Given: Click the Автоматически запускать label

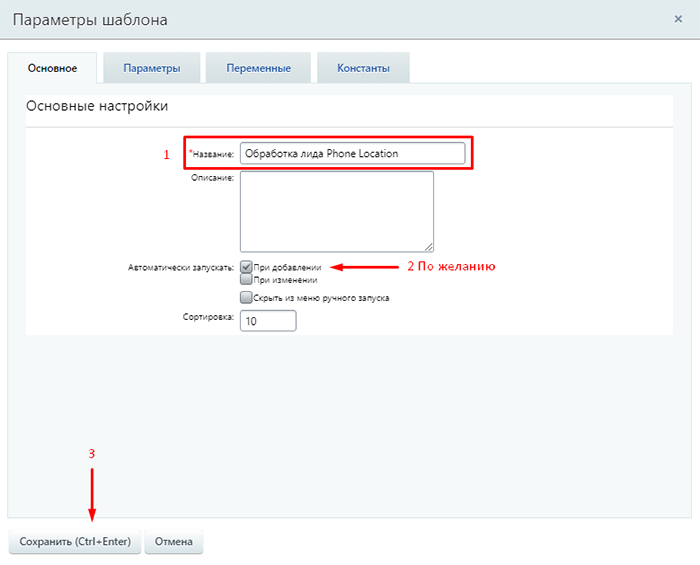Looking at the screenshot, I should [181, 268].
